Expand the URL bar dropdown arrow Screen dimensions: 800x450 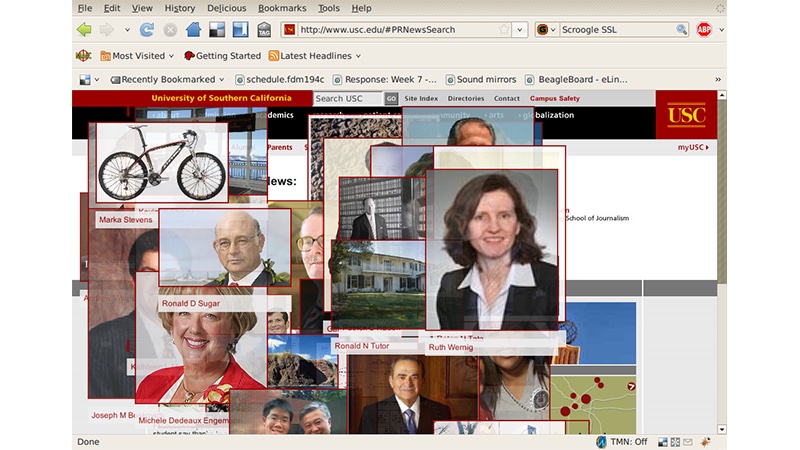[519, 30]
